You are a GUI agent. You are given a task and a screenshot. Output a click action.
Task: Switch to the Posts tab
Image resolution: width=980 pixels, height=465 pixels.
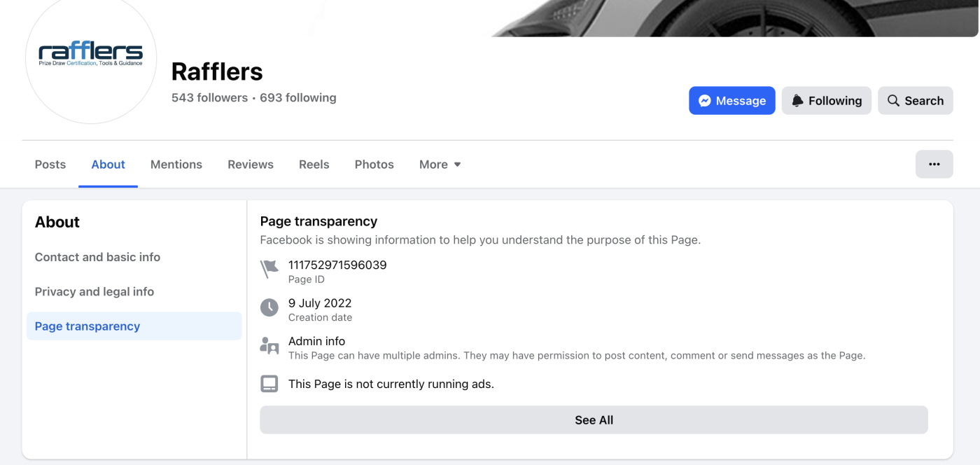(x=50, y=164)
